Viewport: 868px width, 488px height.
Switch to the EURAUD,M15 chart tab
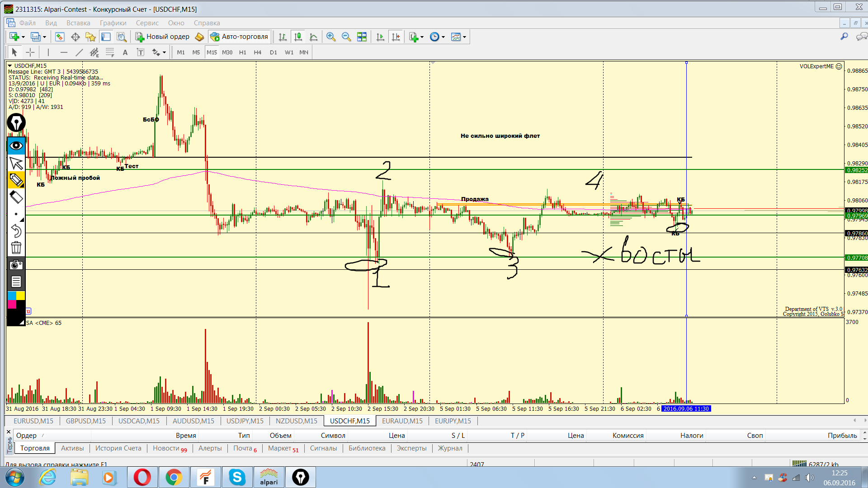pyautogui.click(x=402, y=421)
